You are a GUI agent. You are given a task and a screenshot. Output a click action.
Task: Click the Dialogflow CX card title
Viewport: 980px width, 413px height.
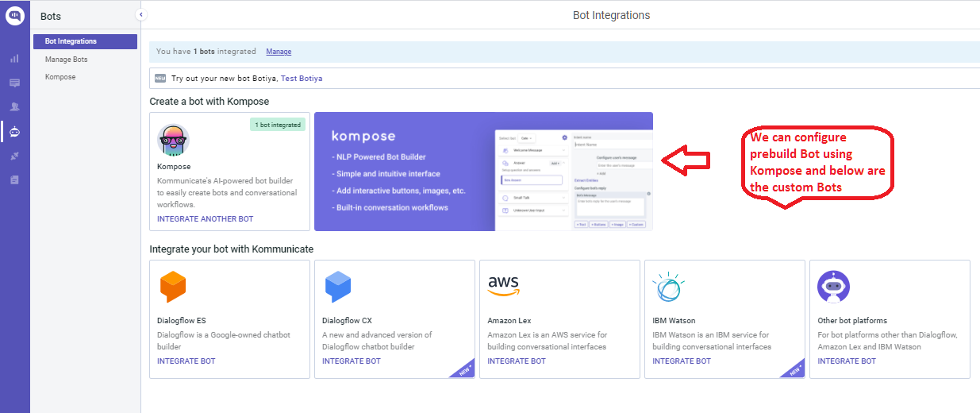[347, 321]
